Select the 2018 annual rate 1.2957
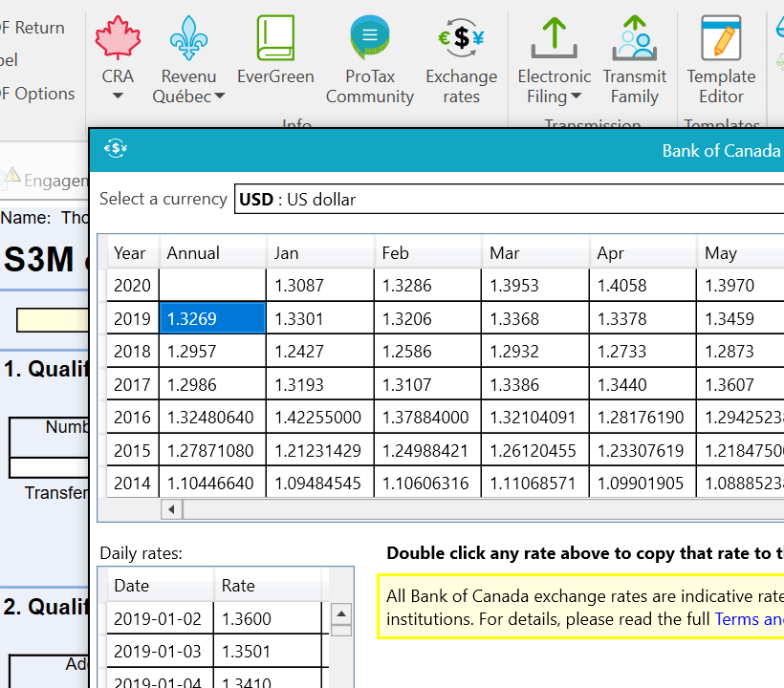The width and height of the screenshot is (784, 688). click(x=212, y=352)
